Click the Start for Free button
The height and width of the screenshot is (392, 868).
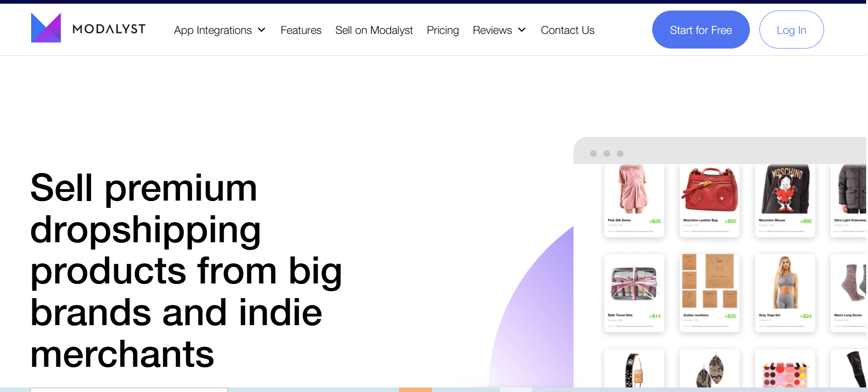(x=701, y=30)
